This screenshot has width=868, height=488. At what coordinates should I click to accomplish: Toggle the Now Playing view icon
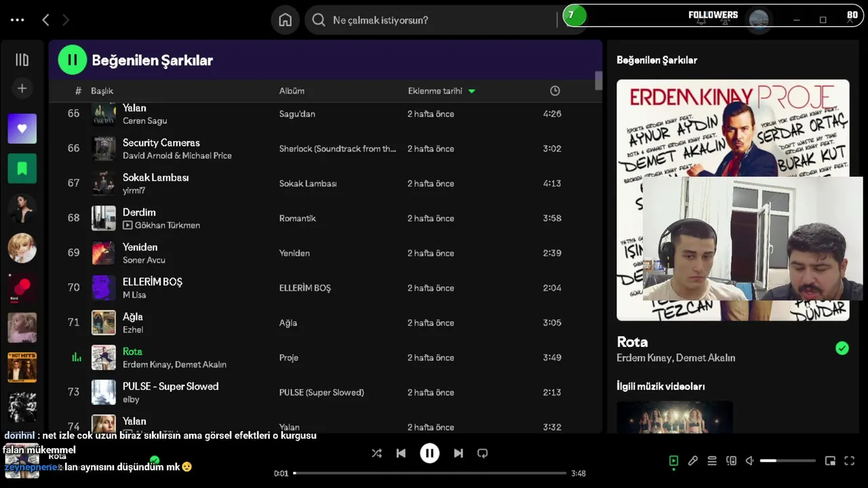click(x=673, y=461)
